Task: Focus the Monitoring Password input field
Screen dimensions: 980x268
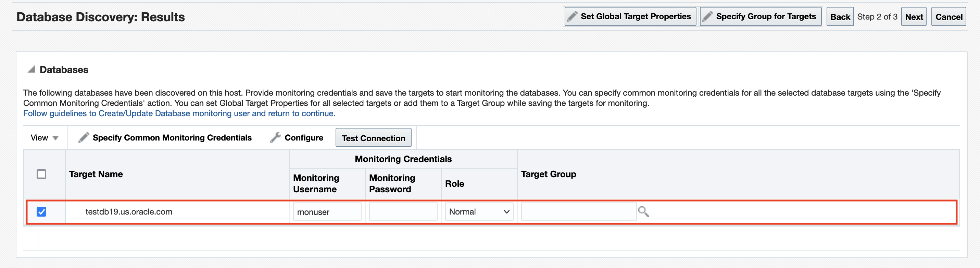Action: click(x=403, y=212)
